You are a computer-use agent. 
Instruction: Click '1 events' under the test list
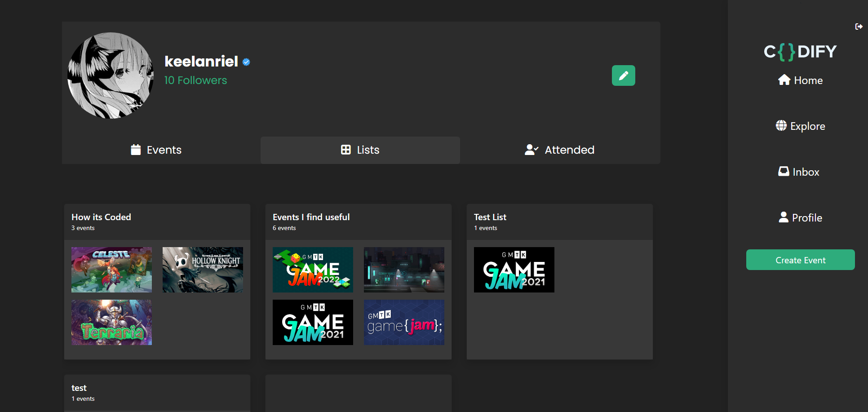pos(83,399)
